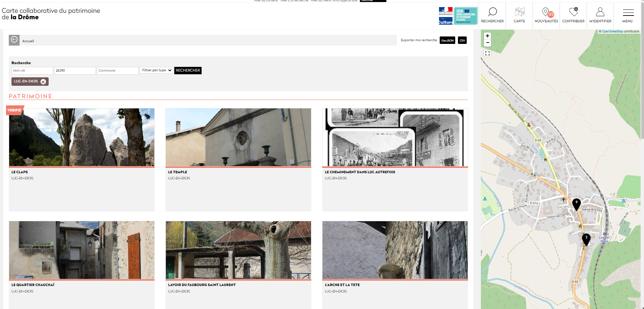Click LUC-EN-DIOIS under Le Temple
Screen dimensions: 644x309
tap(179, 178)
